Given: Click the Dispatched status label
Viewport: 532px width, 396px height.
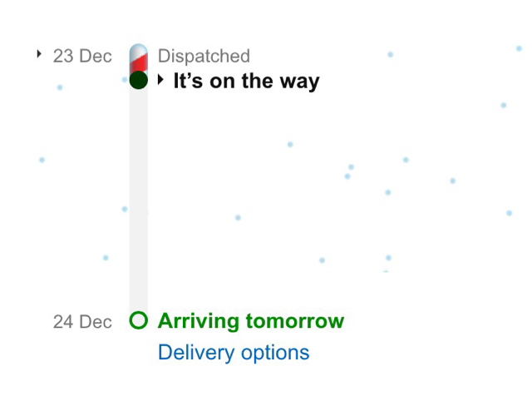Looking at the screenshot, I should click(204, 56).
